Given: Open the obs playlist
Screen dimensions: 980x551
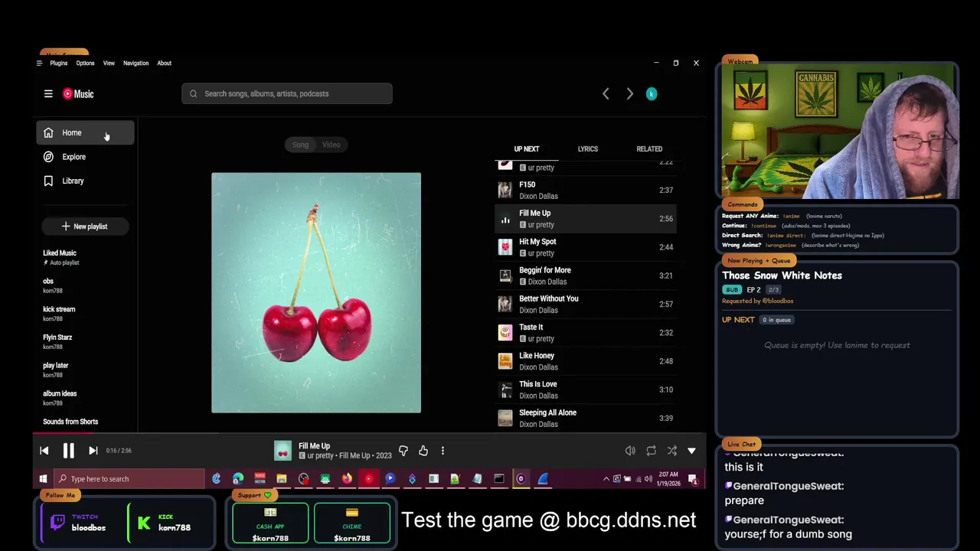Looking at the screenshot, I should click(85, 285).
